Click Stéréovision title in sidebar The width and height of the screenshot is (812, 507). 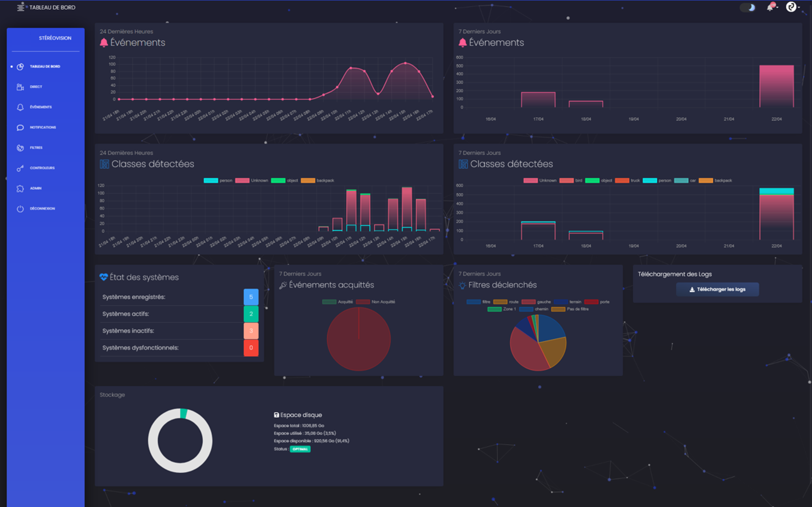click(55, 38)
